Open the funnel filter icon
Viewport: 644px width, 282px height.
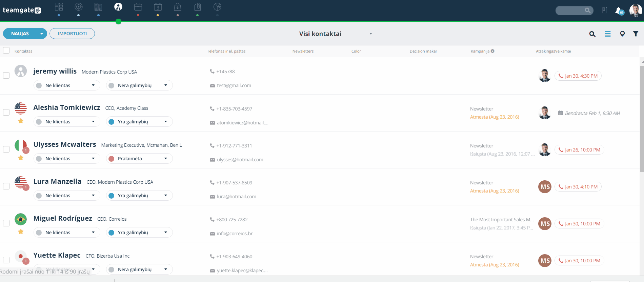(636, 34)
